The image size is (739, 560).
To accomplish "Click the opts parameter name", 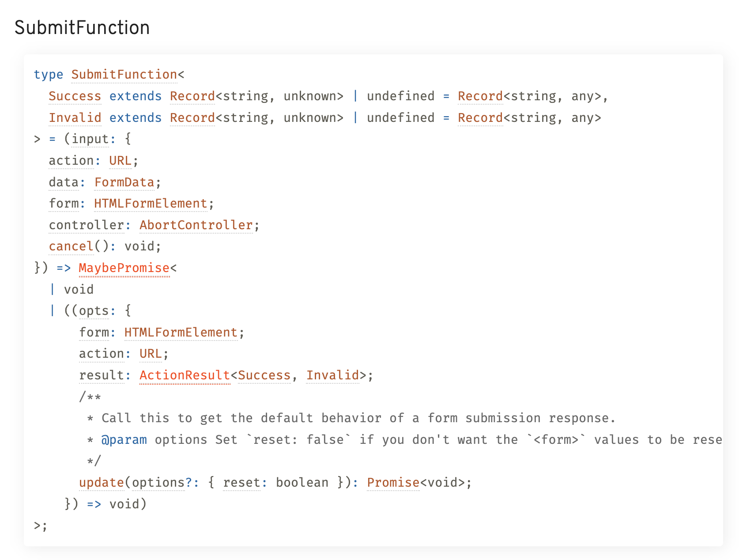I will point(94,311).
